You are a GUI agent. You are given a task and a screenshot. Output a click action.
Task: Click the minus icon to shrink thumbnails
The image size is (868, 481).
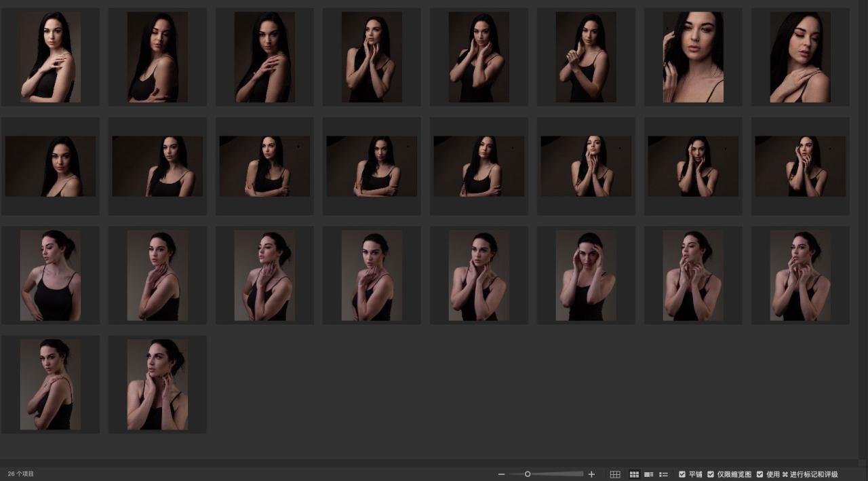tap(501, 474)
